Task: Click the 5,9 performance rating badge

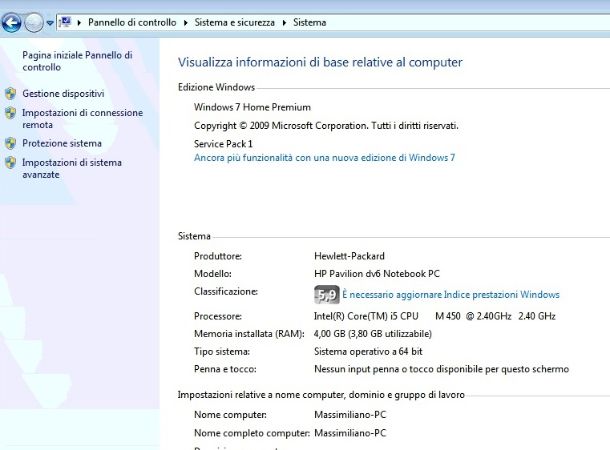Action: [x=326, y=295]
